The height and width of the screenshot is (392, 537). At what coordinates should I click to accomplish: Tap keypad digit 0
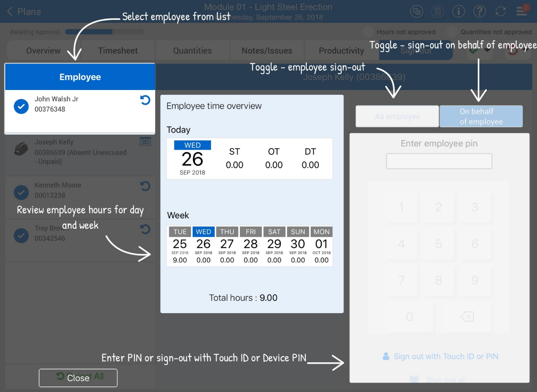point(409,317)
